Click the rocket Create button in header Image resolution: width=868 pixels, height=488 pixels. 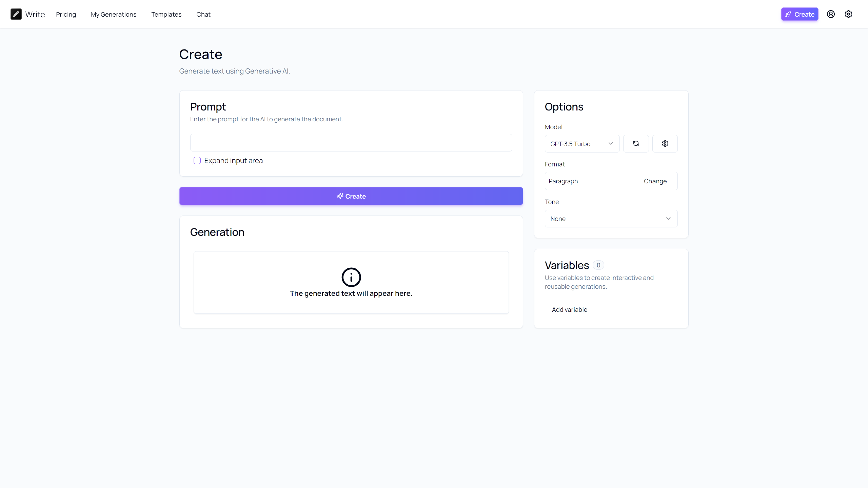(x=800, y=14)
